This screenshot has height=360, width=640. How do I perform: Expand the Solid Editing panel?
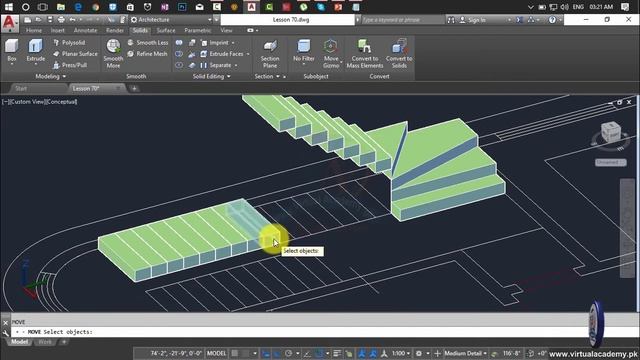click(211, 76)
